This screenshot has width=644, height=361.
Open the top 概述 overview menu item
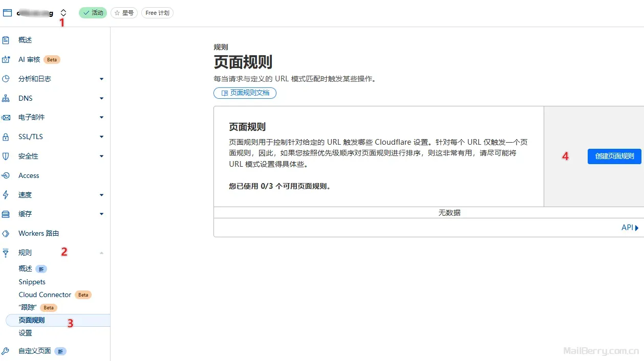25,40
